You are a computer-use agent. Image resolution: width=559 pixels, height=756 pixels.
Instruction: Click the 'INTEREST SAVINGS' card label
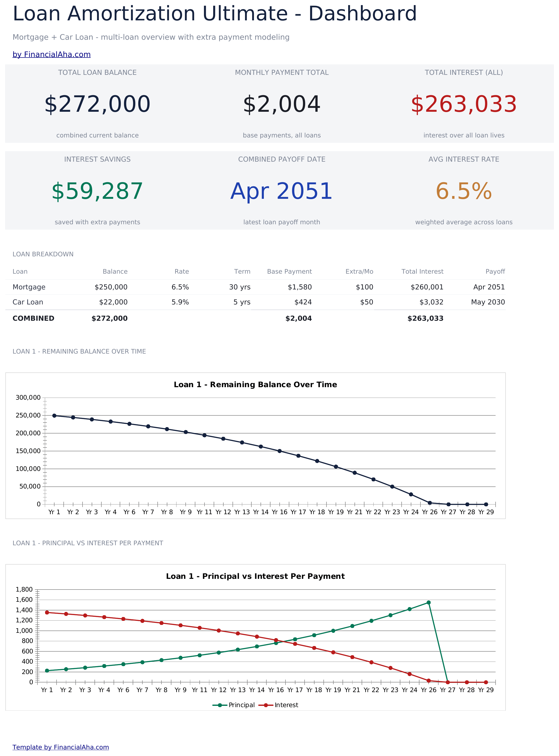pos(98,159)
